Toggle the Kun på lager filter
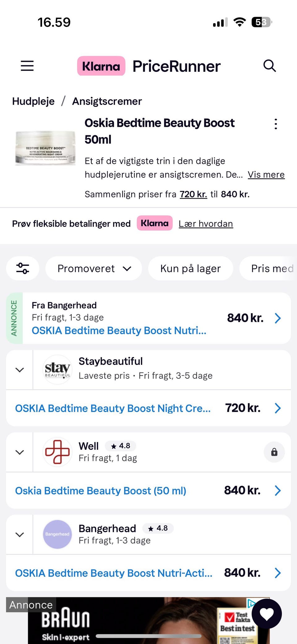This screenshot has height=644, width=297. 190,268
